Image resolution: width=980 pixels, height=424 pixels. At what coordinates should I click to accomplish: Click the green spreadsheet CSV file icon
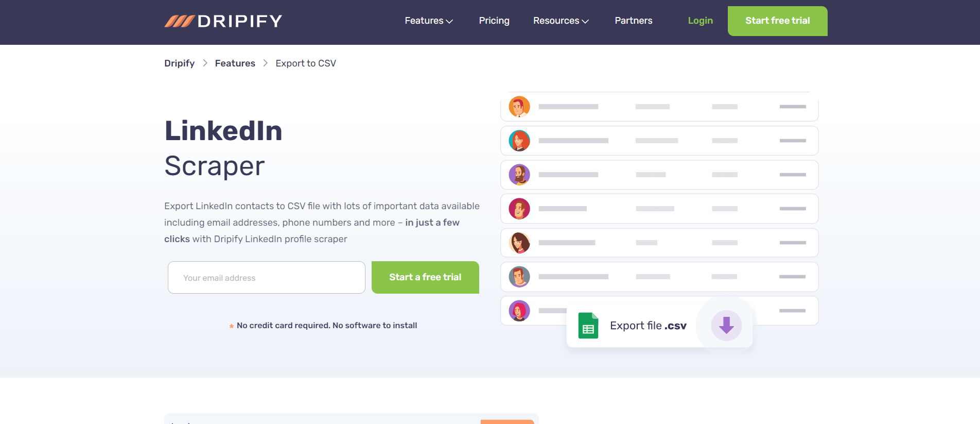pos(588,326)
